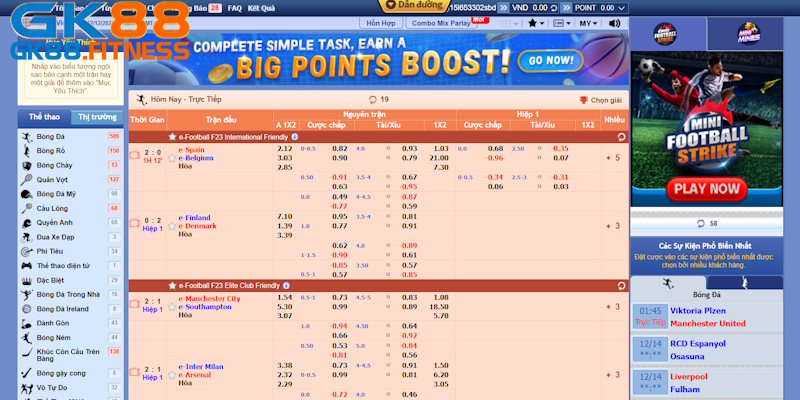Open the Kết Quả menu item
This screenshot has height=400, width=800.
pos(261,8)
